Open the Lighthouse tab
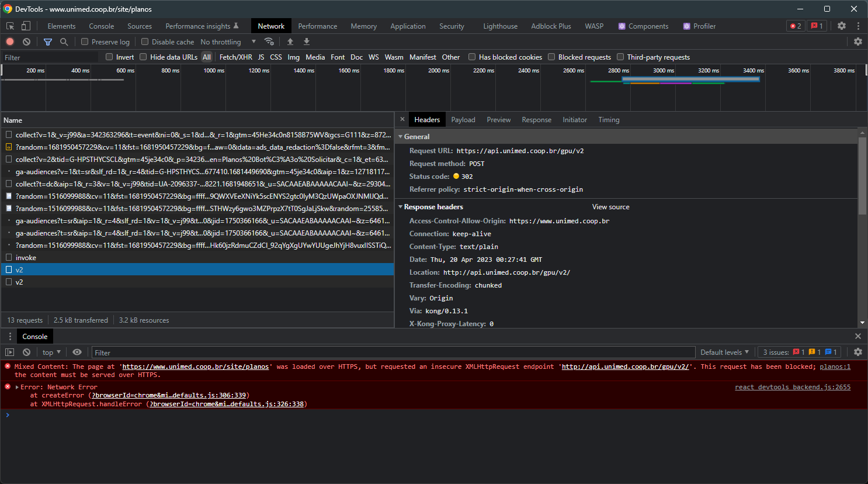This screenshot has width=868, height=484. click(500, 26)
